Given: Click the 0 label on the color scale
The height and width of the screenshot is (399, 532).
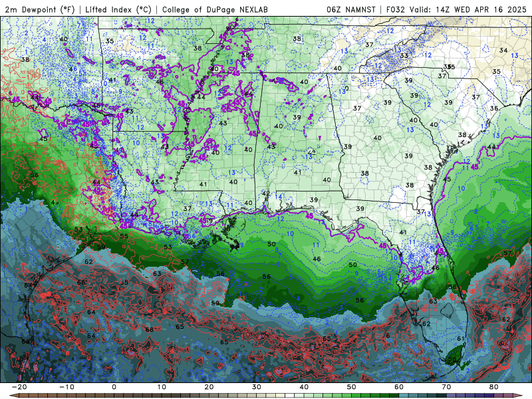Looking at the screenshot, I should (x=114, y=387).
